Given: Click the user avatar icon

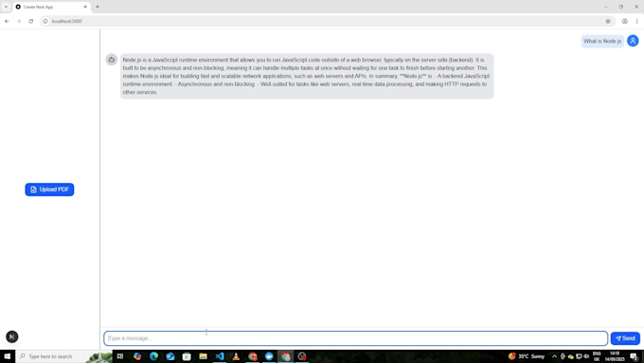Looking at the screenshot, I should 633,41.
